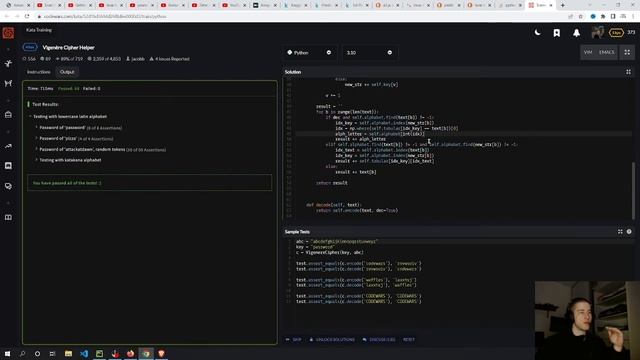The image size is (640, 360).
Task: Click the 4 kyu rank badge
Action: [30, 47]
